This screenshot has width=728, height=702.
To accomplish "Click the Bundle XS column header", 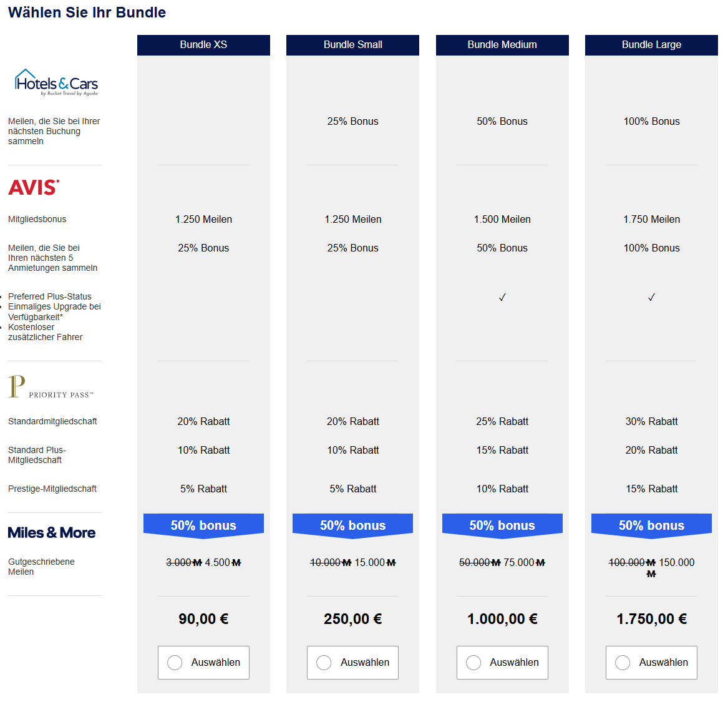I will point(203,45).
